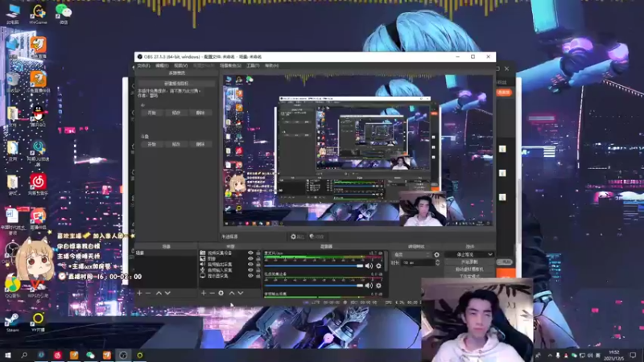Add a new scene with plus icon
Image resolution: width=644 pixels, height=362 pixels.
[139, 293]
